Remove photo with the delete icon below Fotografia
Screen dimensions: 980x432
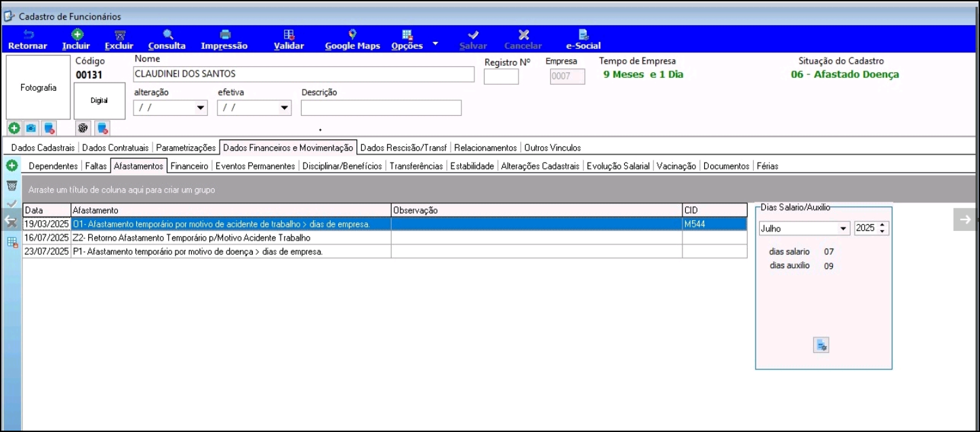click(x=49, y=127)
